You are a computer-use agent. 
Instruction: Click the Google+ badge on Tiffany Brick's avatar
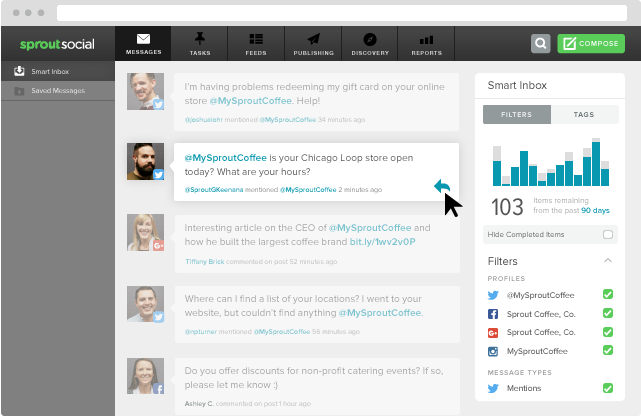click(158, 245)
